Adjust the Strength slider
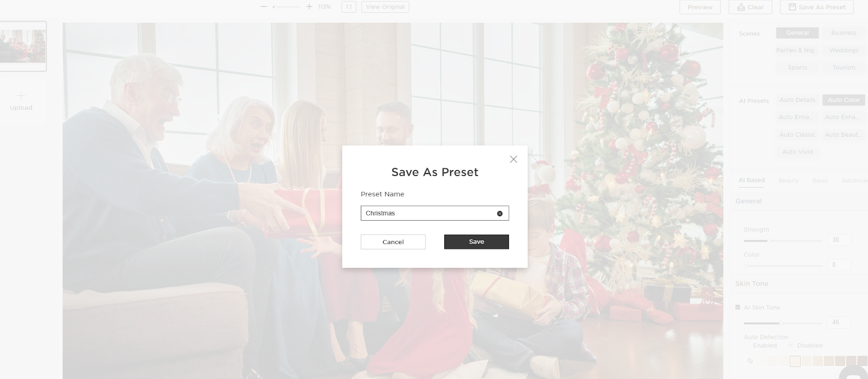Image resolution: width=868 pixels, height=379 pixels. pyautogui.click(x=783, y=240)
